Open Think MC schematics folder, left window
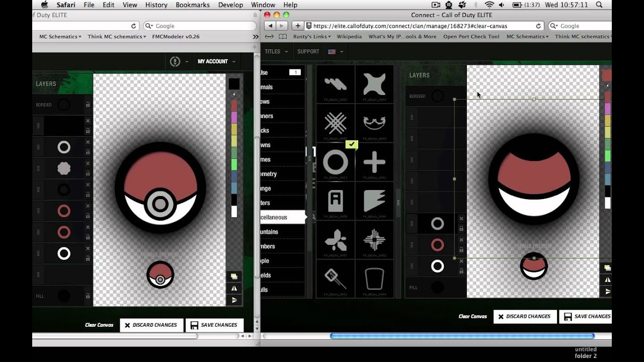Screen dimensions: 644x362 coord(117,37)
